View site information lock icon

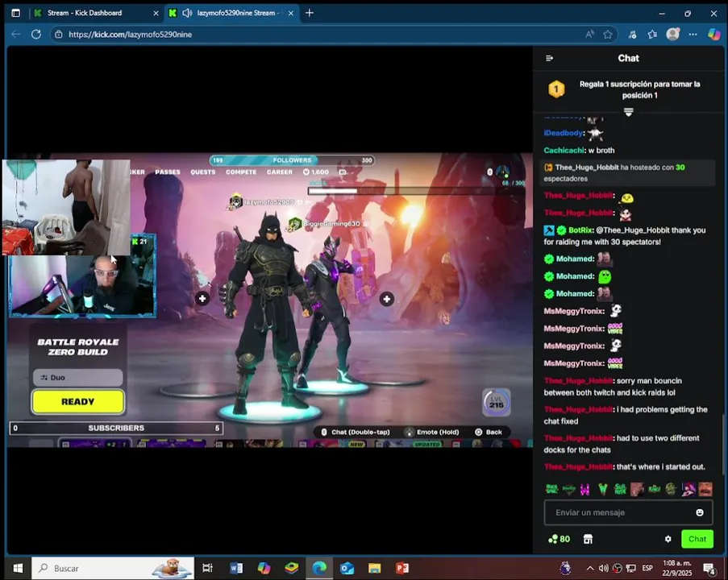(59, 35)
